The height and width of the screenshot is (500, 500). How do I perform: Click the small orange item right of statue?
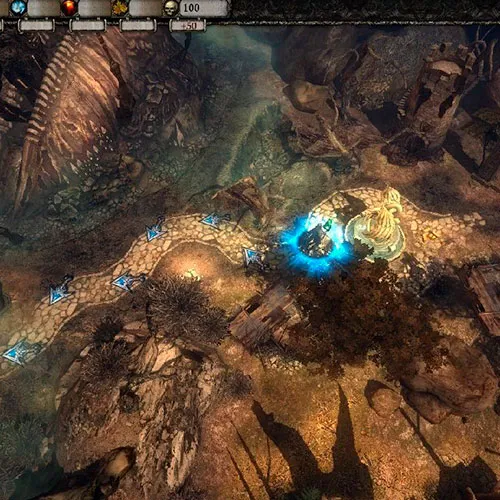(429, 236)
